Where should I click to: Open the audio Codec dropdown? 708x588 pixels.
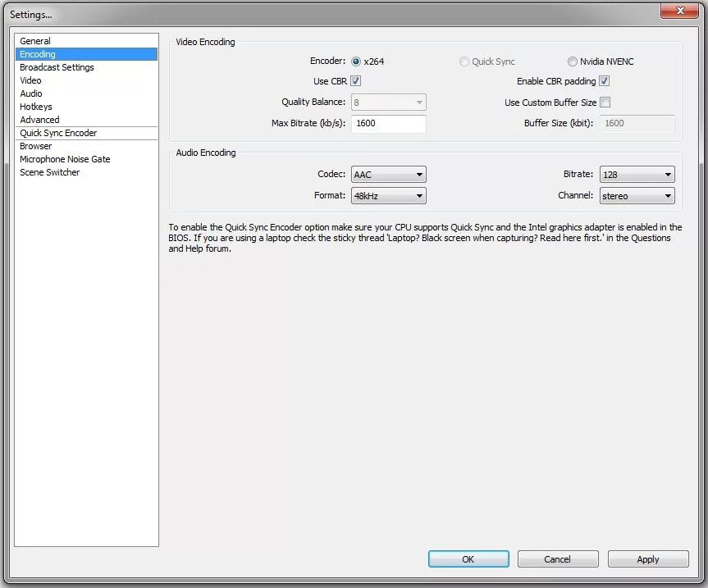pyautogui.click(x=388, y=175)
